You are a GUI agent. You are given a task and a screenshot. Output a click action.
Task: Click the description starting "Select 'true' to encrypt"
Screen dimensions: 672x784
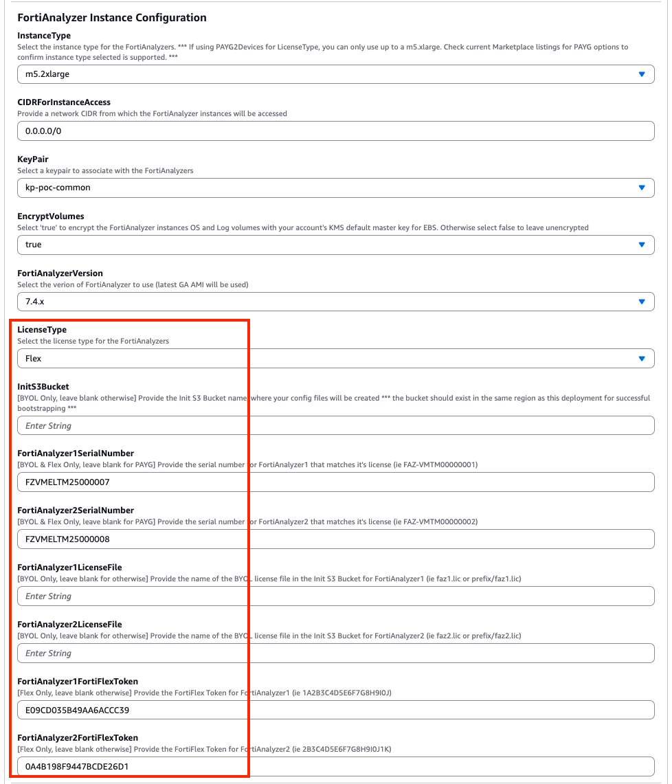coord(303,227)
